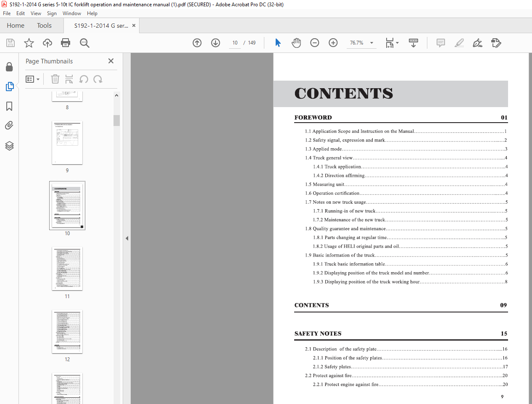Open the Sign menu
Image resolution: width=532 pixels, height=404 pixels.
coord(52,13)
